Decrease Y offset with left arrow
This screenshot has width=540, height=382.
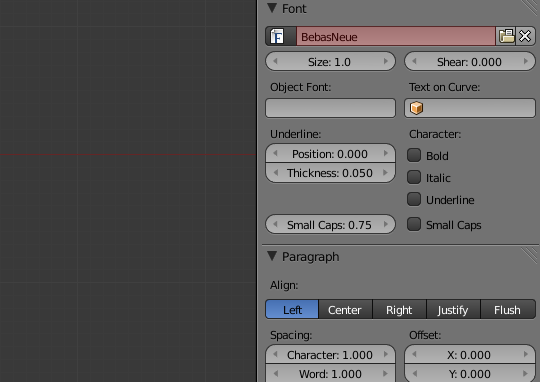(x=414, y=373)
